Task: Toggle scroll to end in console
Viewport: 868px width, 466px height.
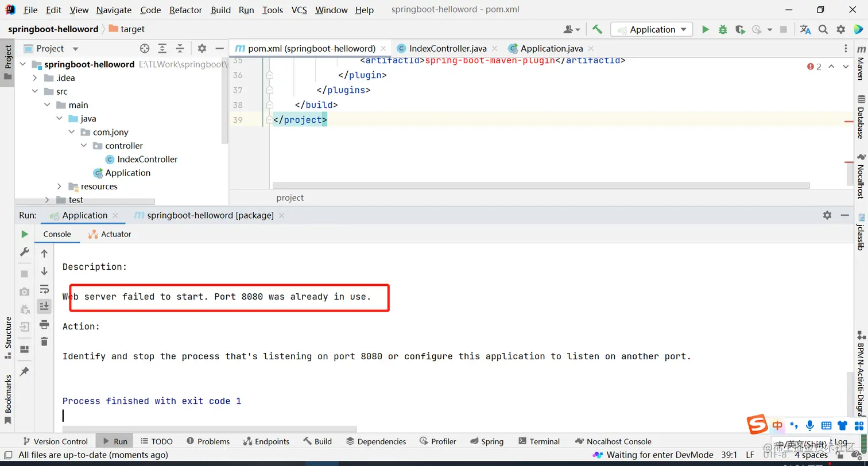Action: (44, 306)
